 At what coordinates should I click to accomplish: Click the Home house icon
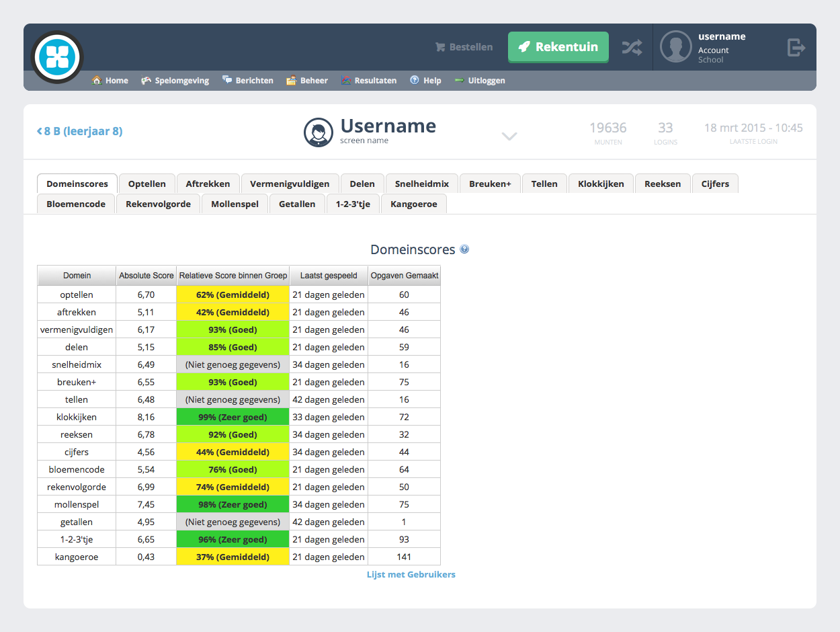click(97, 80)
